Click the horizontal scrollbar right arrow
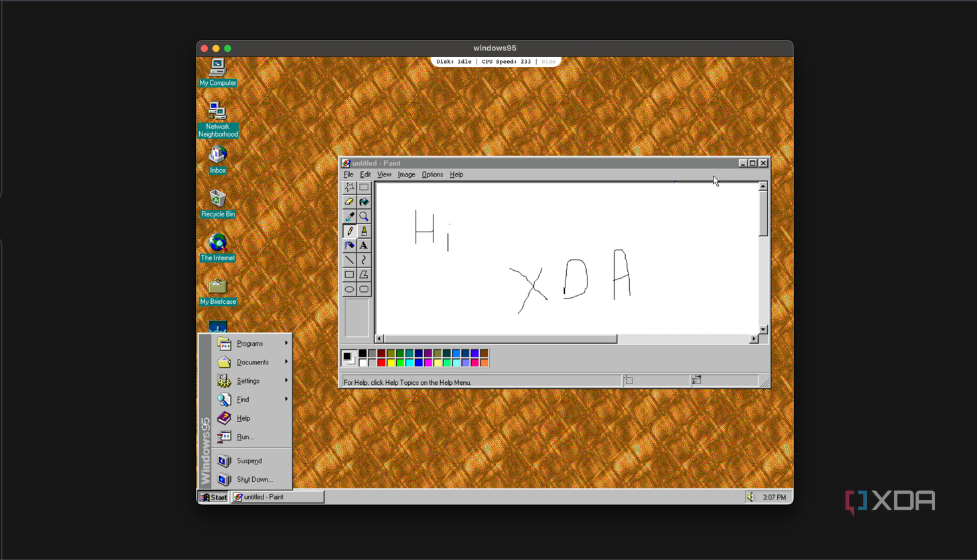The height and width of the screenshot is (560, 977). pyautogui.click(x=753, y=339)
